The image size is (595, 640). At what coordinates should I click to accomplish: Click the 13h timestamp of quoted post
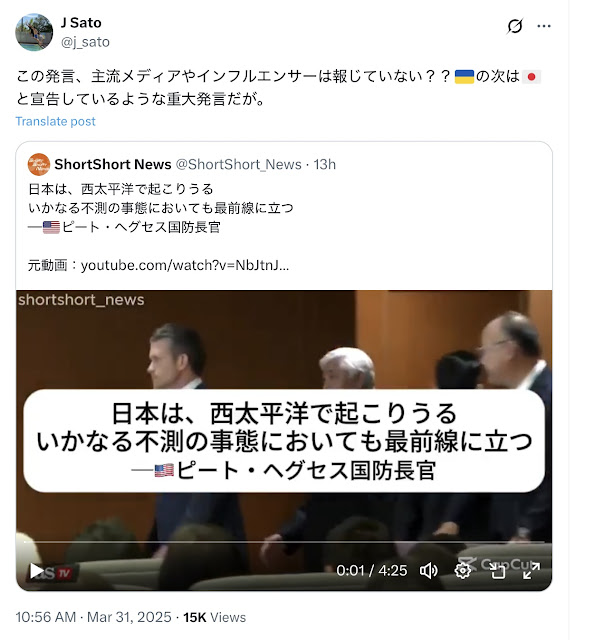[x=324, y=164]
